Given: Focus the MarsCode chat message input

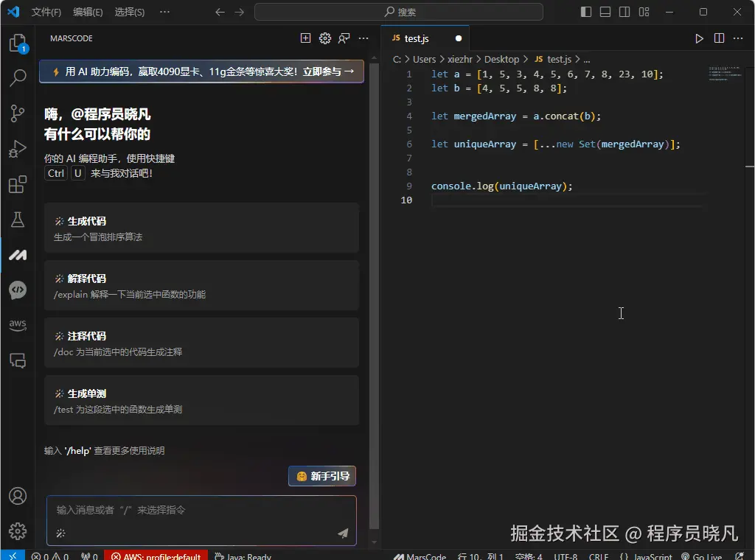Looking at the screenshot, I should (201, 510).
